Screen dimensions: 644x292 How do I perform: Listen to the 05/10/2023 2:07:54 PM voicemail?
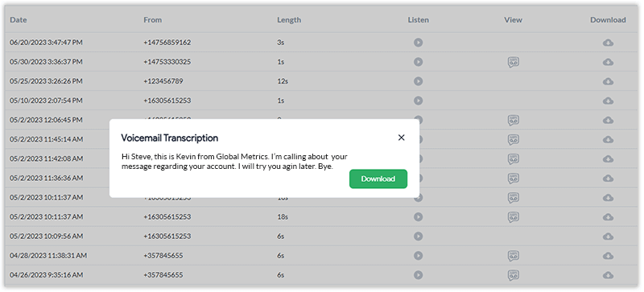(418, 101)
